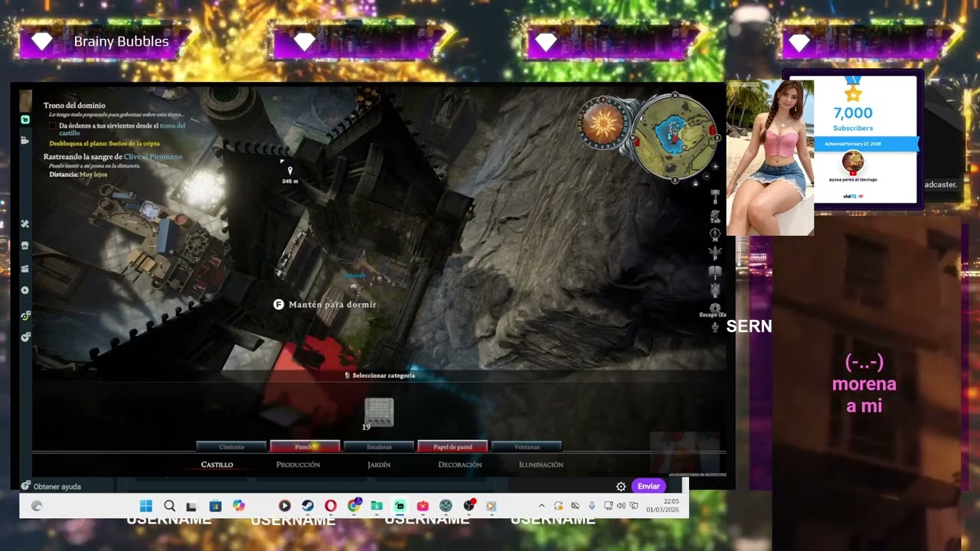Click the woman portrait image overlay
Image resolution: width=980 pixels, height=551 pixels.
click(769, 158)
